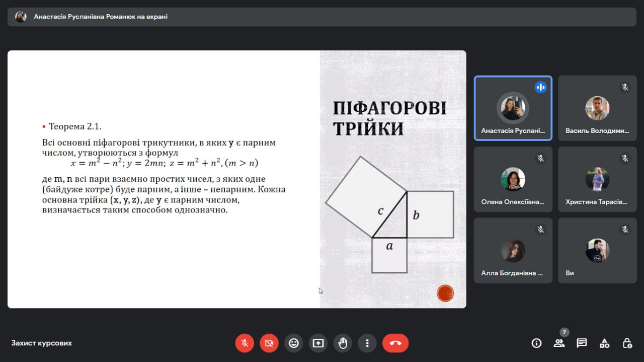Screen dimensions: 644x362
Task: Select Анастасія Русланівна participant tile
Action: tap(513, 108)
